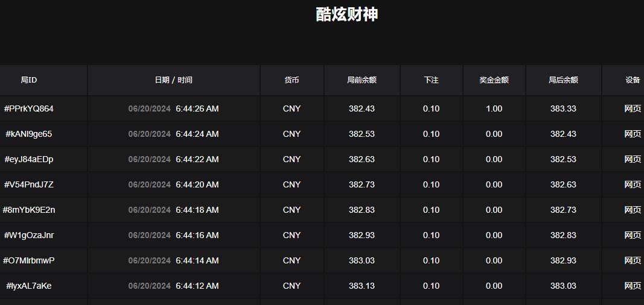
Task: Click the 设备 column header
Action: [x=632, y=80]
